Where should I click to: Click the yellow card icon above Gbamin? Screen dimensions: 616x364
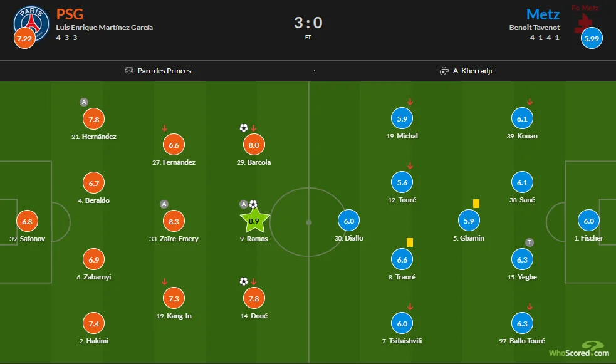(x=476, y=204)
